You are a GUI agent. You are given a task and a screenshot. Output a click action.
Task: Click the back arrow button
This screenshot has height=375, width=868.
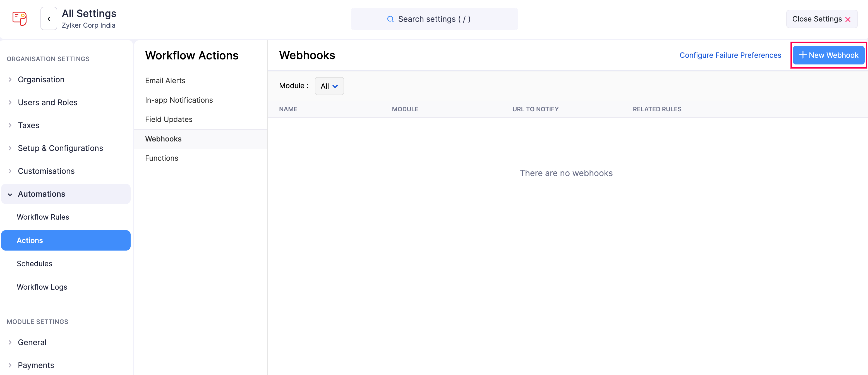[x=49, y=19]
